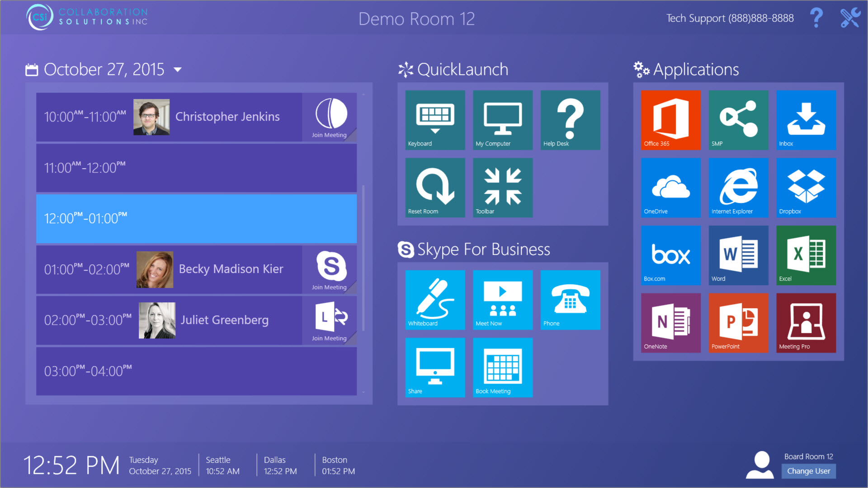Join Christopher Jenkins' meeting
The image size is (868, 488).
(x=330, y=117)
